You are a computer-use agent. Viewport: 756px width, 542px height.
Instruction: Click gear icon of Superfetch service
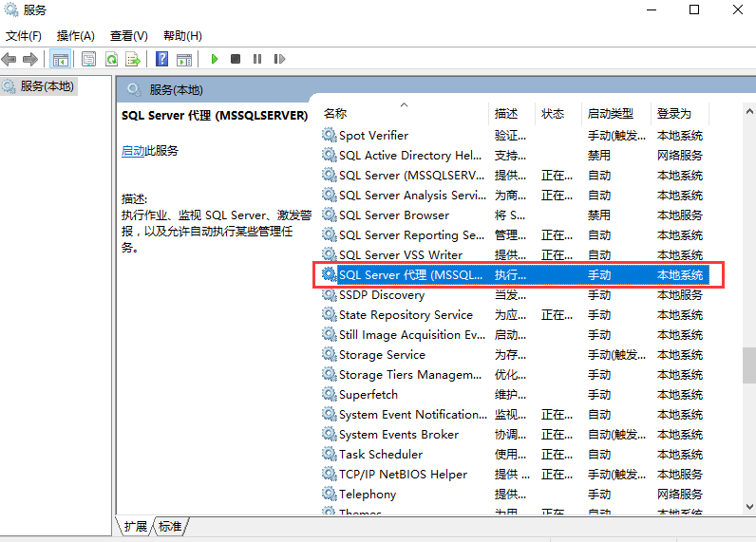[330, 394]
